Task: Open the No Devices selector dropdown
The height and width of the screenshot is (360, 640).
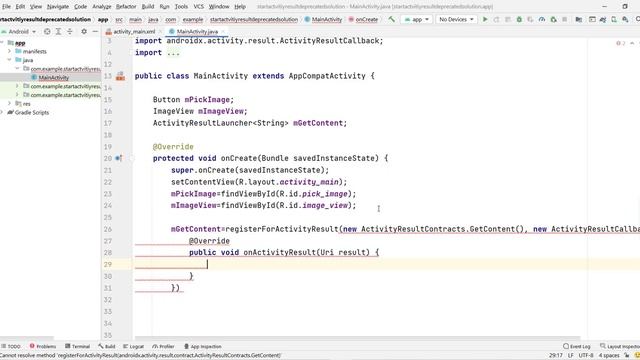Action: tap(456, 19)
